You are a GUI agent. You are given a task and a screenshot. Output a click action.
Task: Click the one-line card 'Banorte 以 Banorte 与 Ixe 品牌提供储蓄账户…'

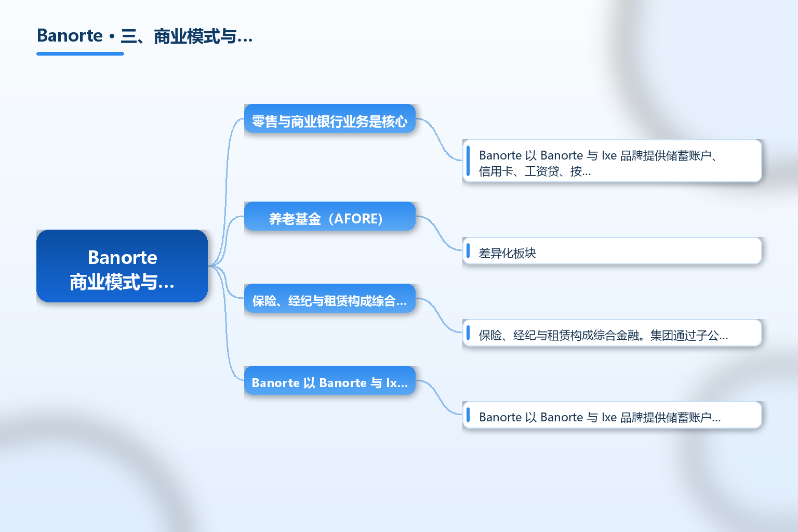click(612, 415)
